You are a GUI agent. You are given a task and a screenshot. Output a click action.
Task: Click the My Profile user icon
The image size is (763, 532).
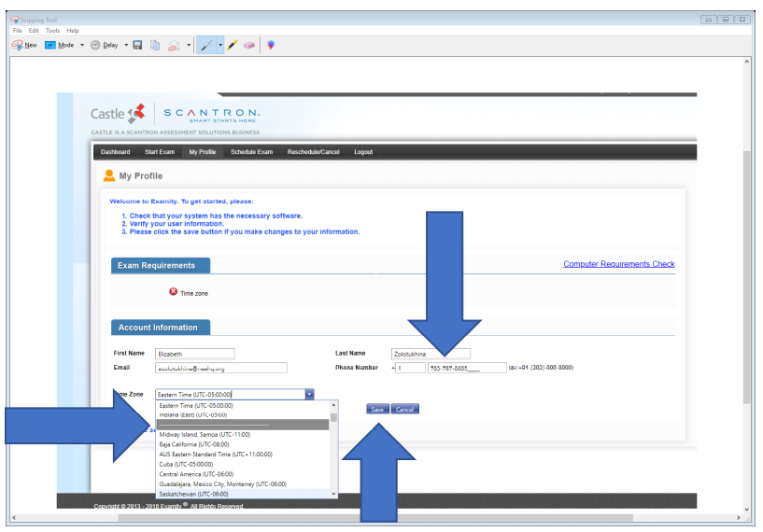(x=109, y=175)
